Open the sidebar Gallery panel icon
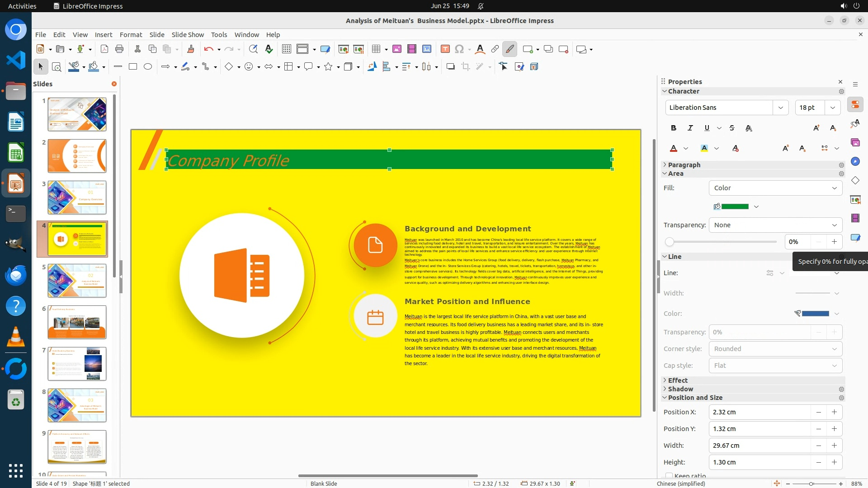 pos(855,142)
